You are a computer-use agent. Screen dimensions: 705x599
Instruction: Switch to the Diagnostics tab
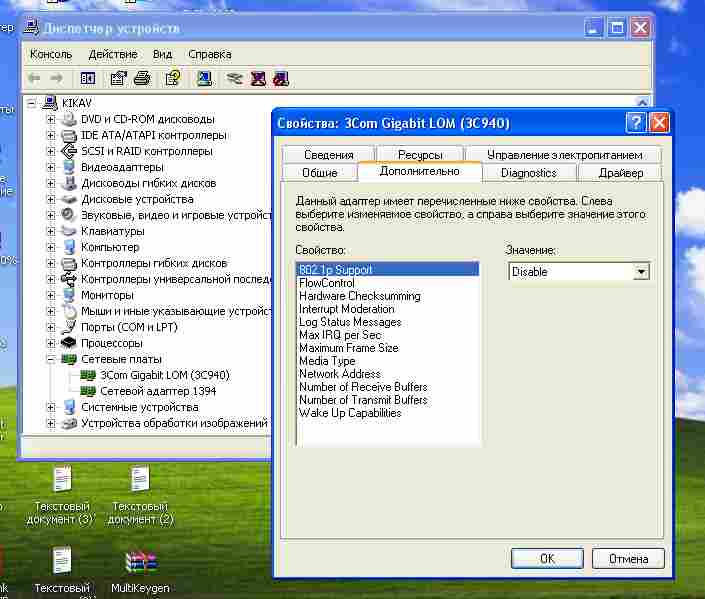click(x=528, y=173)
